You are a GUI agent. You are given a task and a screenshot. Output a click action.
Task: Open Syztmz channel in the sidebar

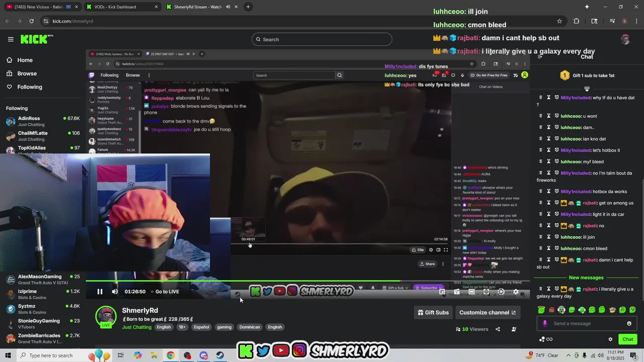pyautogui.click(x=43, y=309)
